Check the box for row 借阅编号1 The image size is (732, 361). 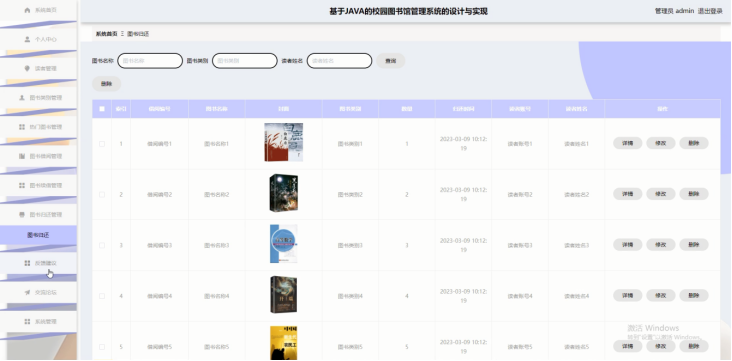click(x=102, y=144)
